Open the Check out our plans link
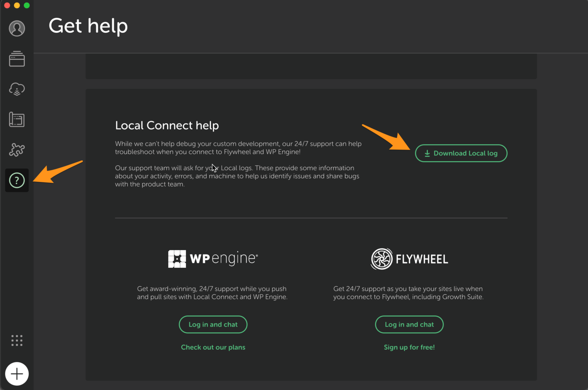The width and height of the screenshot is (588, 390). (213, 347)
